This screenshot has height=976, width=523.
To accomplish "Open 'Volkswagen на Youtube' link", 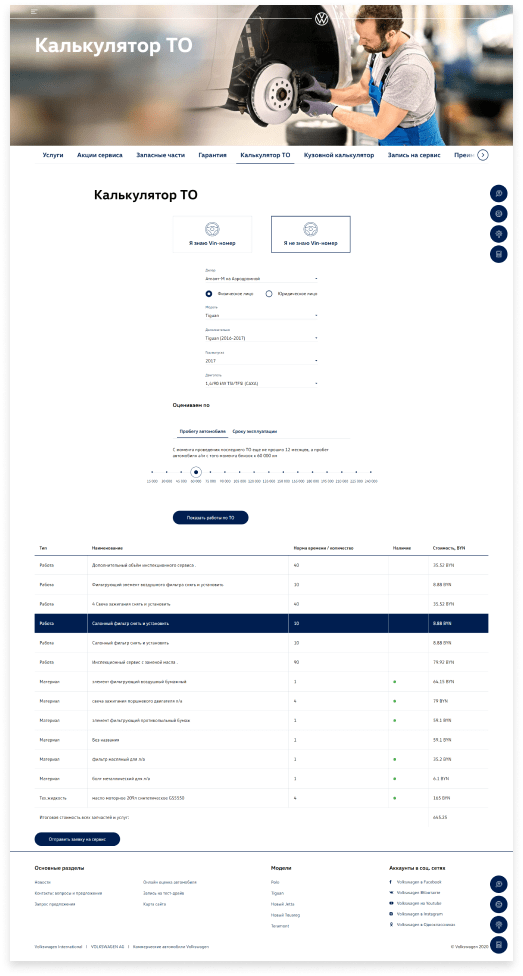I will point(419,903).
